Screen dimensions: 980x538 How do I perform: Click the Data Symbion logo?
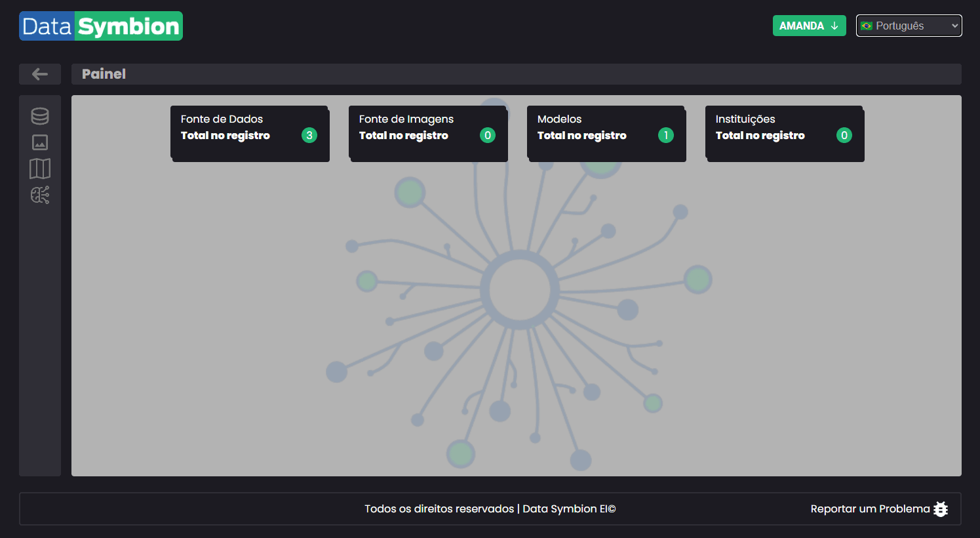point(101,26)
